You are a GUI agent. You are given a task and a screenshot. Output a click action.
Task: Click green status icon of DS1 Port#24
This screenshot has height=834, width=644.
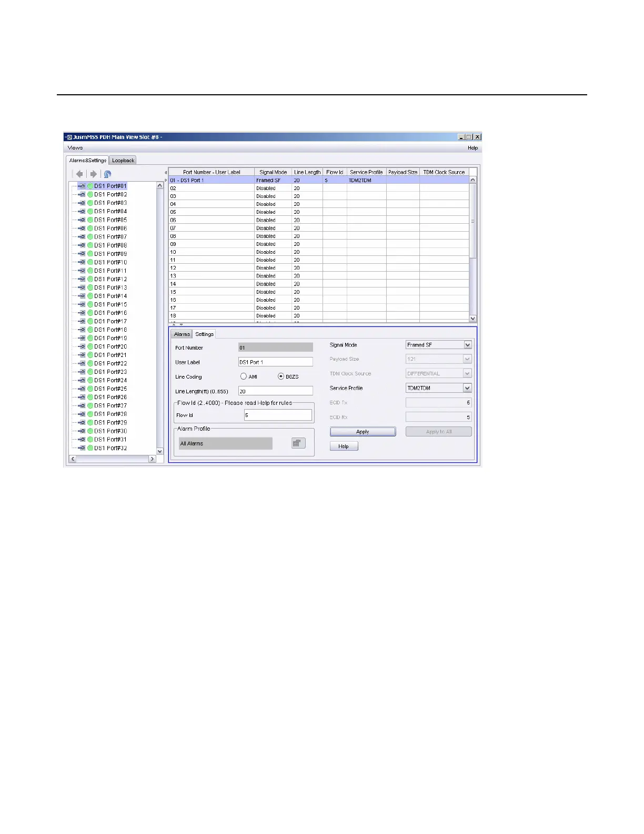point(90,380)
